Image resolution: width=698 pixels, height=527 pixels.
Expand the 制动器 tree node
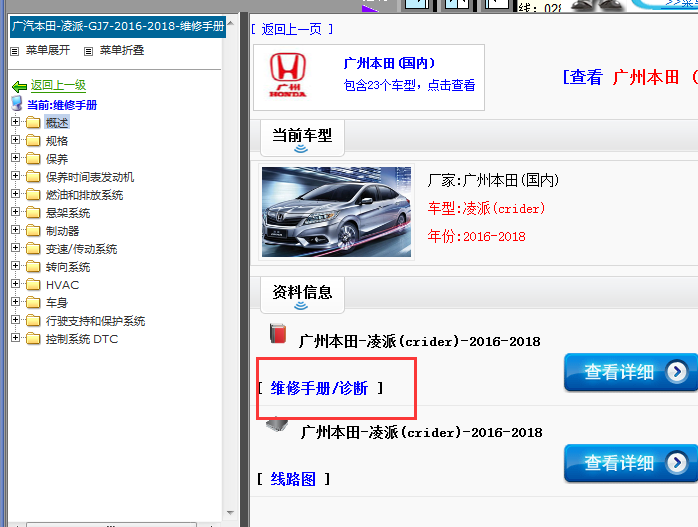pyautogui.click(x=16, y=230)
